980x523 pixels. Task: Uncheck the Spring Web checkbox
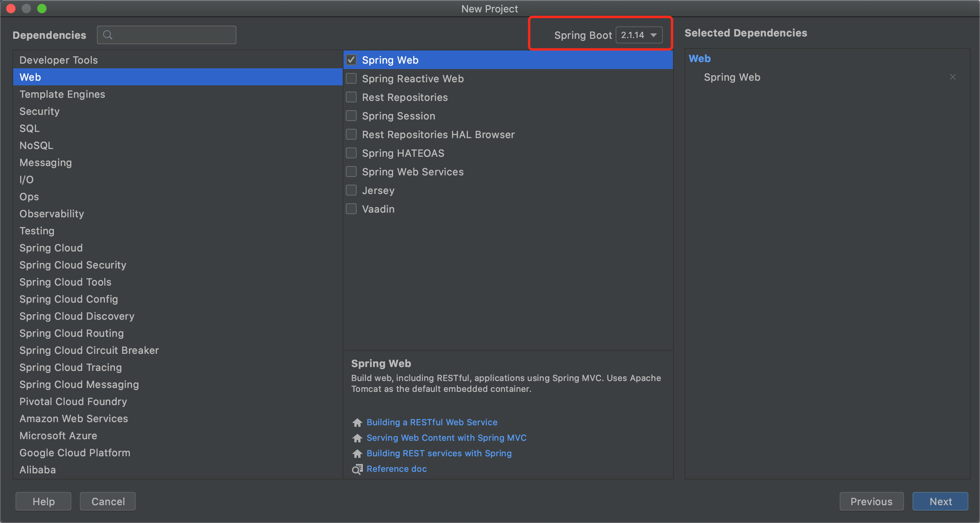pyautogui.click(x=351, y=60)
